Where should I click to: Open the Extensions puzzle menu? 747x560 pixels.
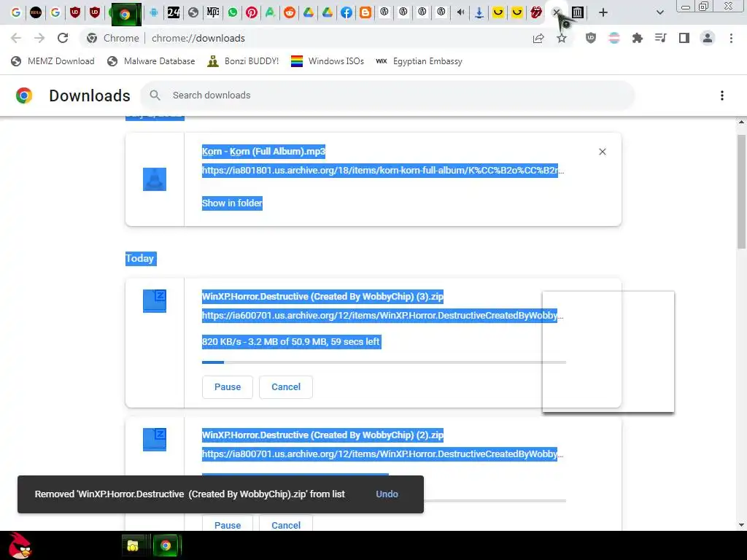pyautogui.click(x=638, y=38)
